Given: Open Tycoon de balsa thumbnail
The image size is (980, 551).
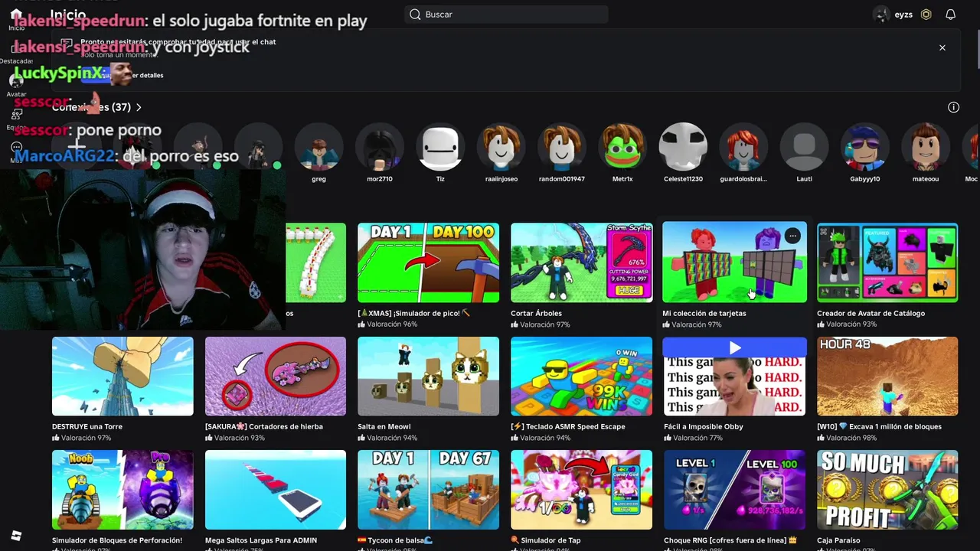Looking at the screenshot, I should [x=428, y=490].
